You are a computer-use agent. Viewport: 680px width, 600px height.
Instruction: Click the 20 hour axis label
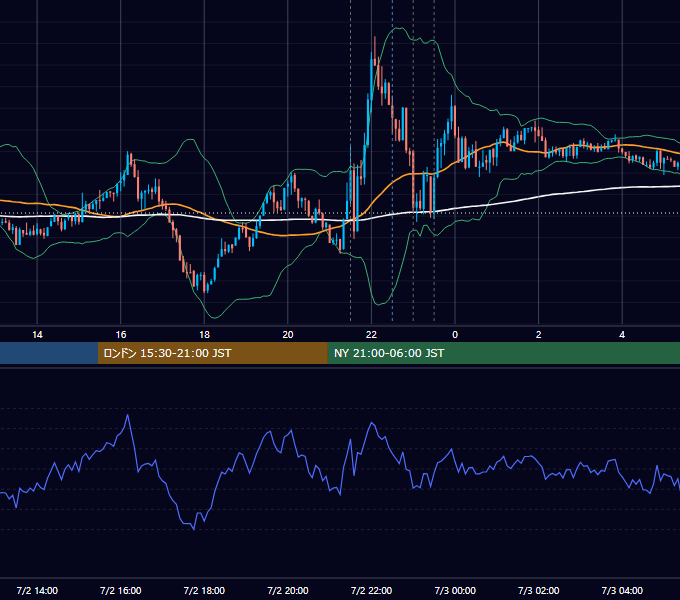click(288, 335)
